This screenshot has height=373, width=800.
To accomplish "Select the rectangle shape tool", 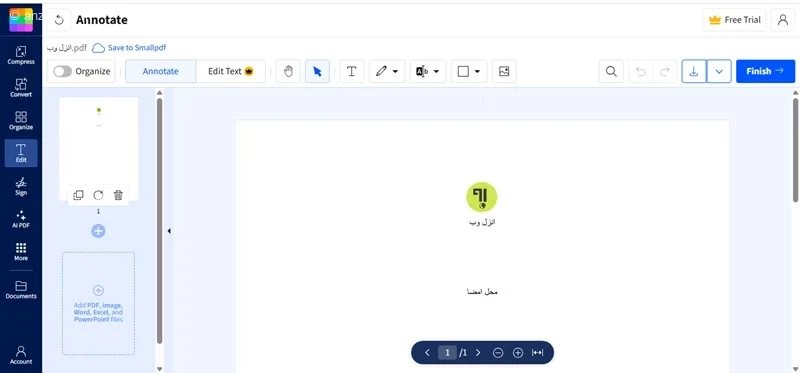I will [463, 71].
